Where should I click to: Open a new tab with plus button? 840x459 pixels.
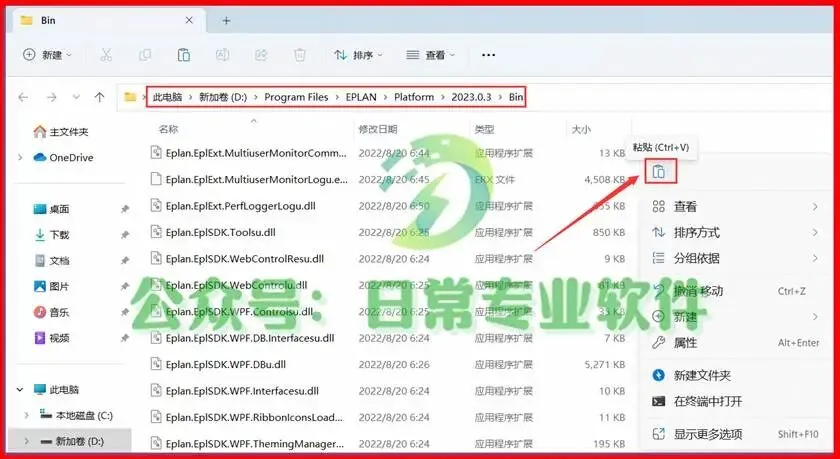point(226,21)
